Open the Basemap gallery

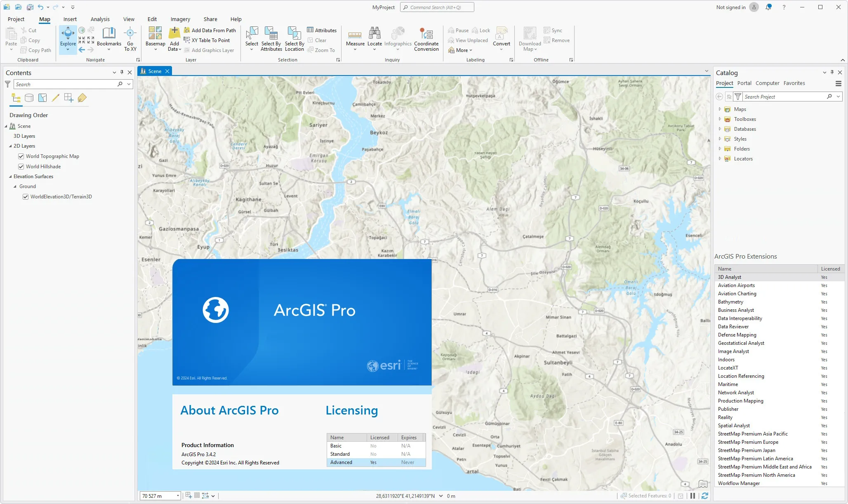pos(155,39)
